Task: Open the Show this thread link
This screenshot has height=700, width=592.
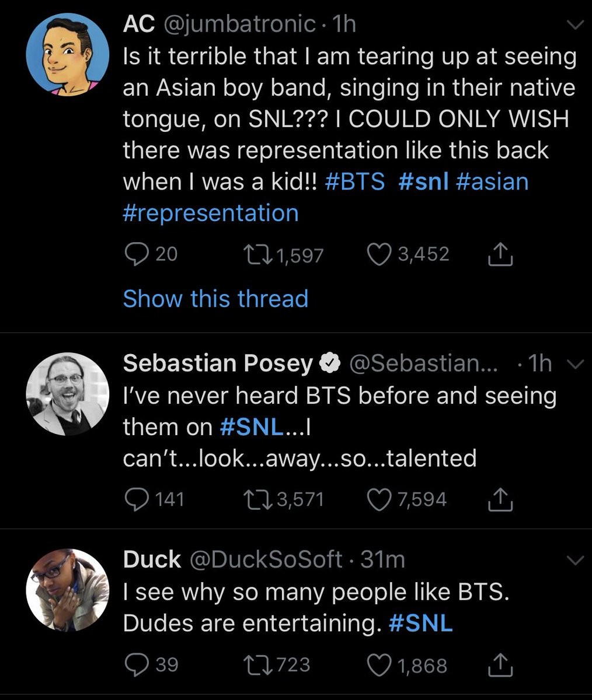Action: 215,299
